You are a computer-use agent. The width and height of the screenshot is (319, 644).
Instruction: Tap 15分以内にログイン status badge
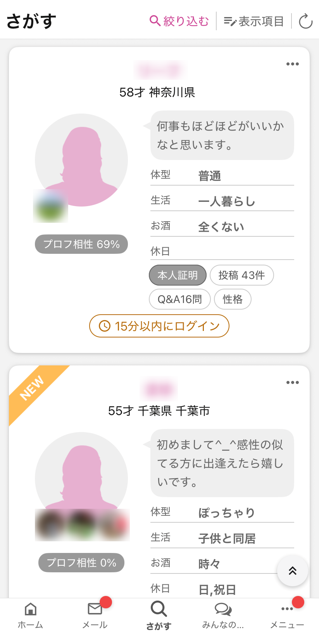[x=159, y=326]
